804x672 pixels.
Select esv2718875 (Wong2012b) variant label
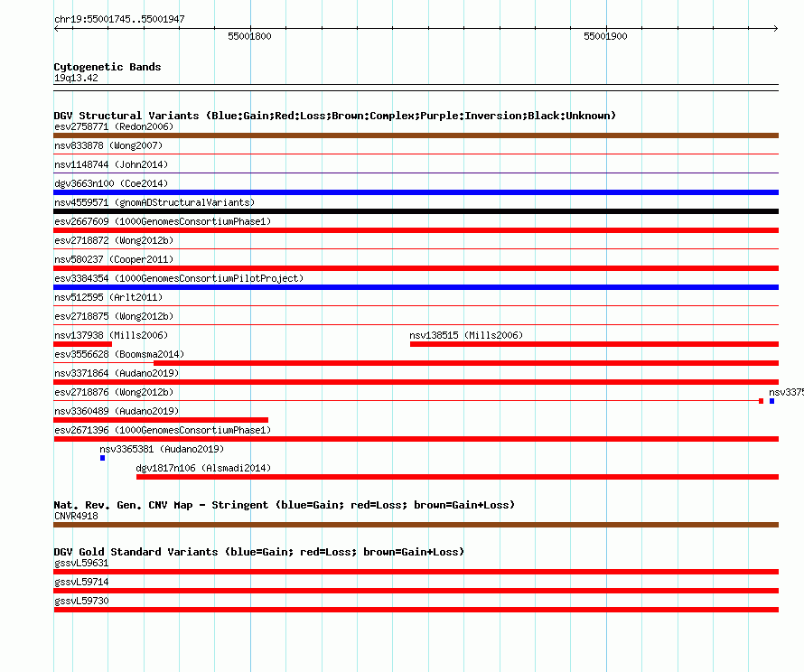click(114, 316)
